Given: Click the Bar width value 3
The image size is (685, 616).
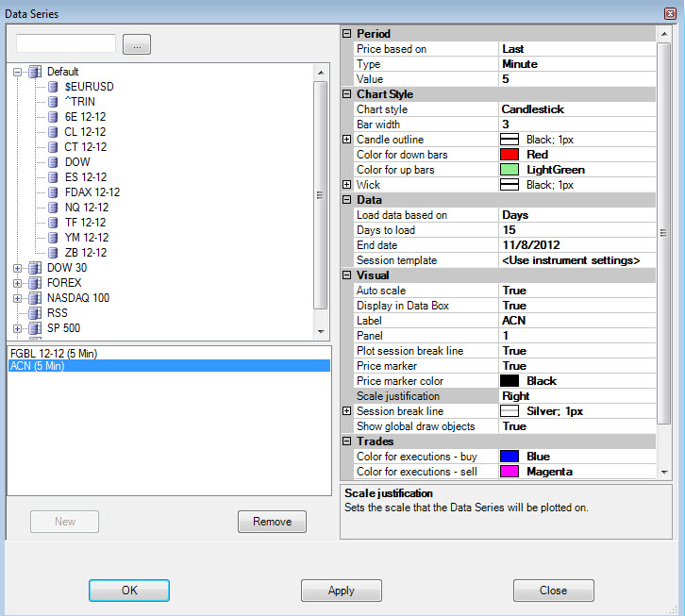Looking at the screenshot, I should [x=577, y=125].
